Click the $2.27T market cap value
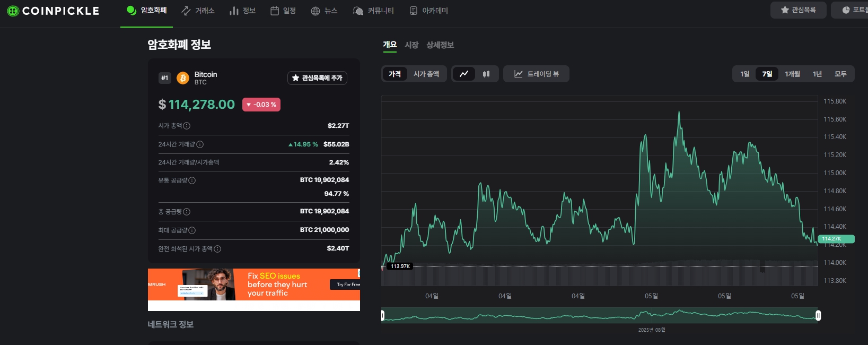The height and width of the screenshot is (345, 868). [338, 126]
